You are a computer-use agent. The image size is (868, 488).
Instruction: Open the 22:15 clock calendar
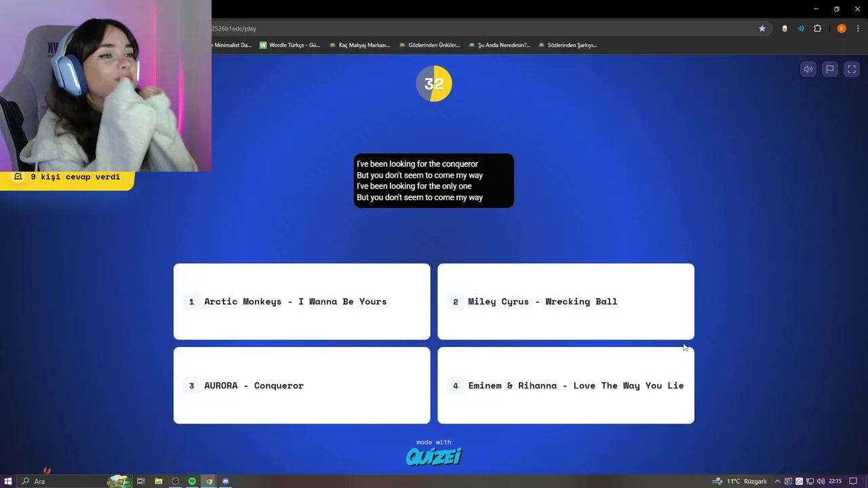click(x=835, y=481)
